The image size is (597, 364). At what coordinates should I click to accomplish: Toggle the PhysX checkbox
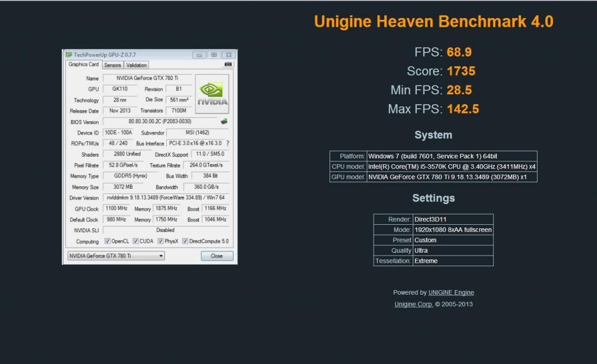[160, 241]
